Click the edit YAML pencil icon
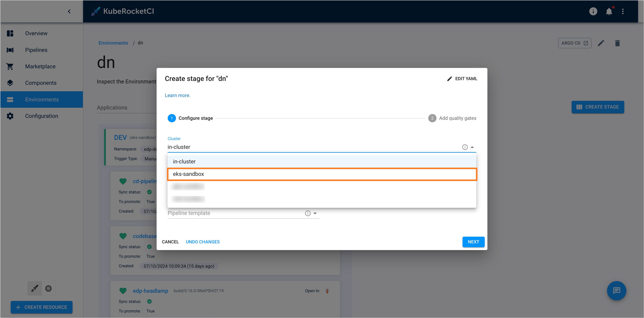 [x=449, y=78]
